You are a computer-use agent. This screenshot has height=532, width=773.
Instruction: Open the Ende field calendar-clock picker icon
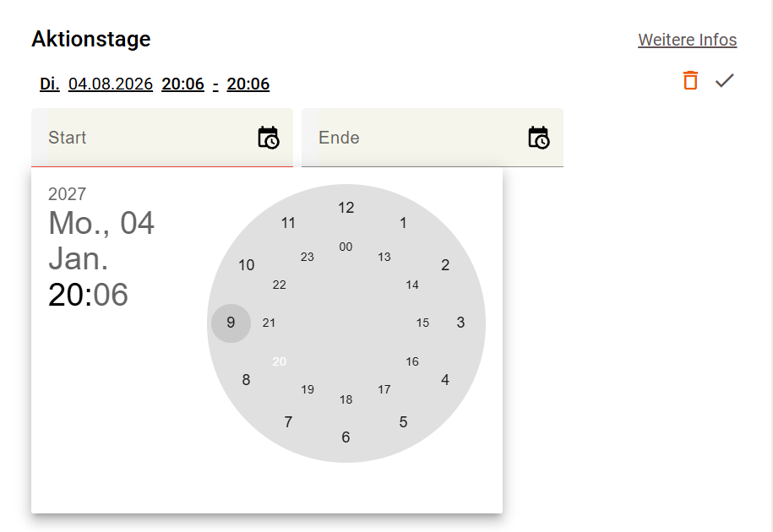538,138
